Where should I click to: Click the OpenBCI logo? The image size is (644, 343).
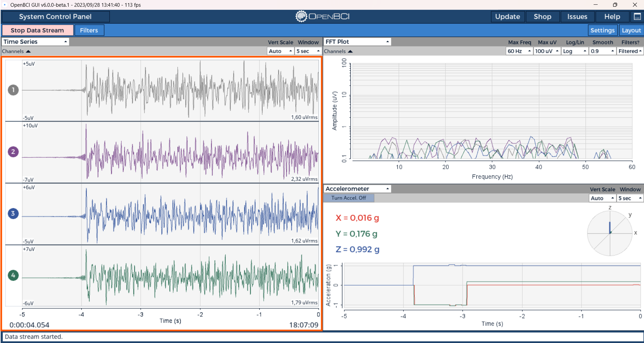click(x=323, y=16)
